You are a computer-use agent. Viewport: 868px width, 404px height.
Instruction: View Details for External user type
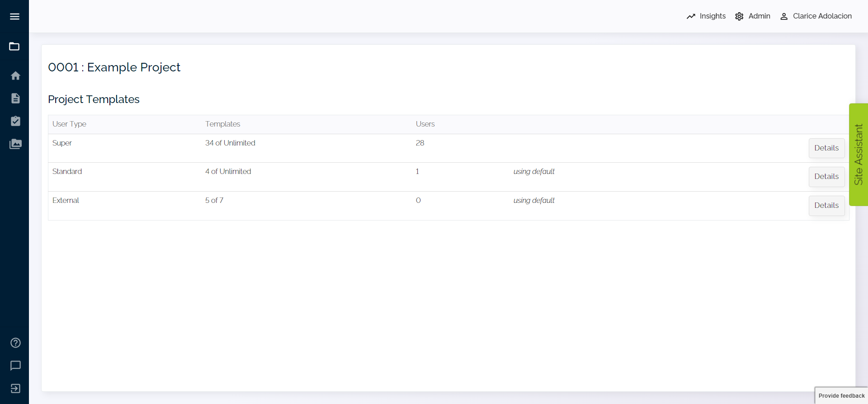[x=826, y=206]
